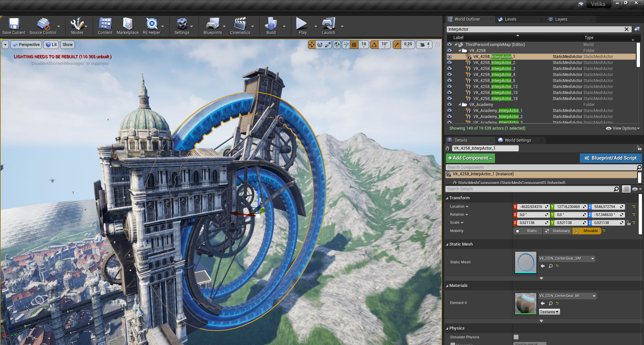Image resolution: width=644 pixels, height=345 pixels.
Task: Open Source Control toolbar button
Action: [43, 26]
